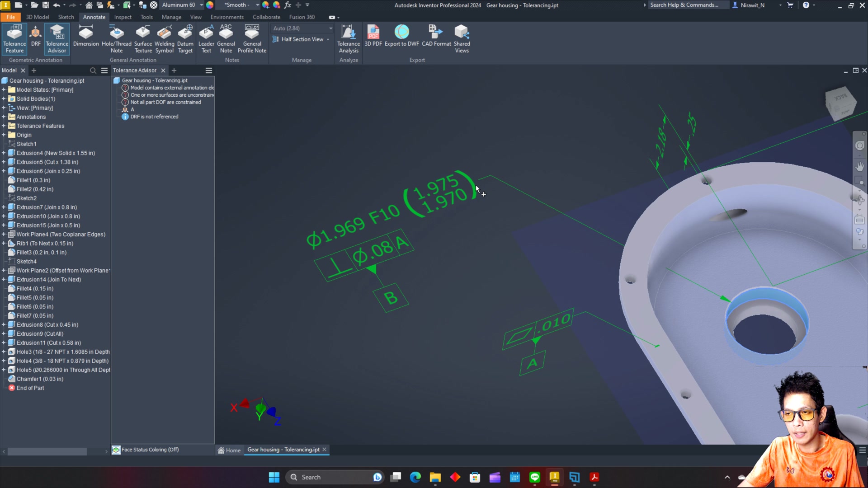The width and height of the screenshot is (868, 488).
Task: Select the Surface Texture tool
Action: [x=143, y=39]
